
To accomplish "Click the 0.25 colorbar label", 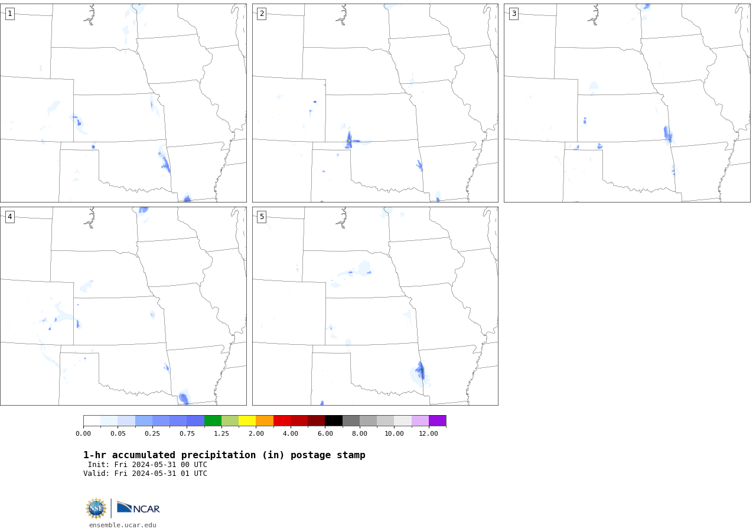I will click(x=152, y=434).
